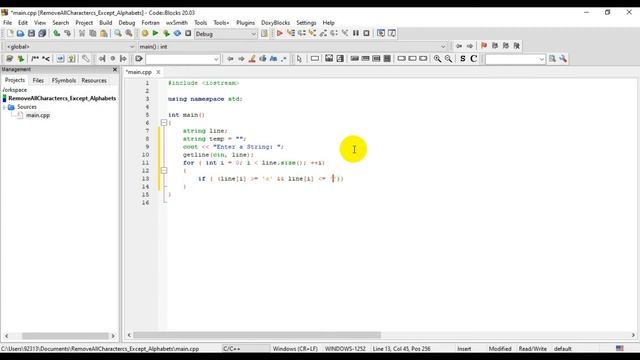Switch to the Files tab
Image resolution: width=640 pixels, height=360 pixels.
[38, 80]
